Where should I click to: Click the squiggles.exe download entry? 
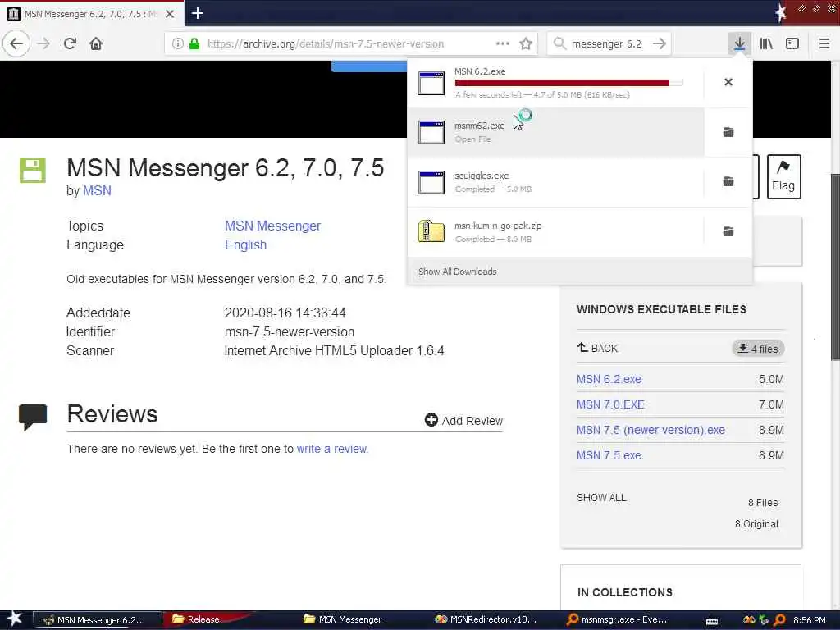pyautogui.click(x=555, y=182)
